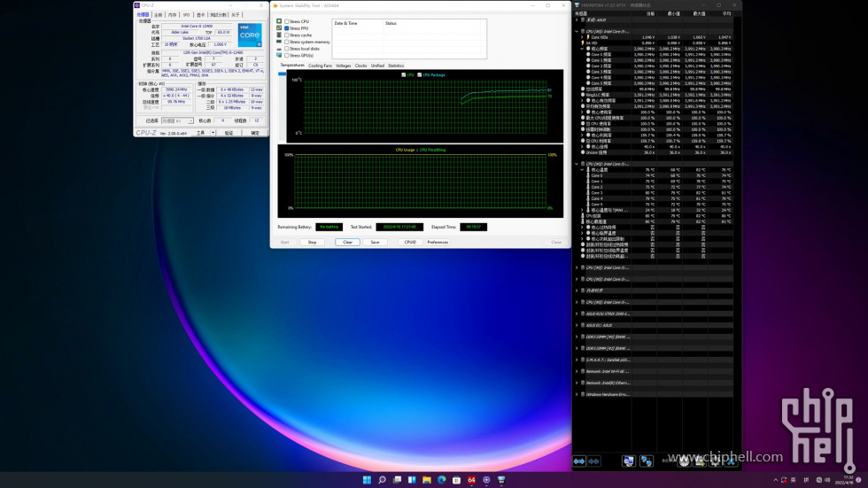
Task: Expand the ASUS ROG STRIX sensor group
Action: click(x=577, y=314)
